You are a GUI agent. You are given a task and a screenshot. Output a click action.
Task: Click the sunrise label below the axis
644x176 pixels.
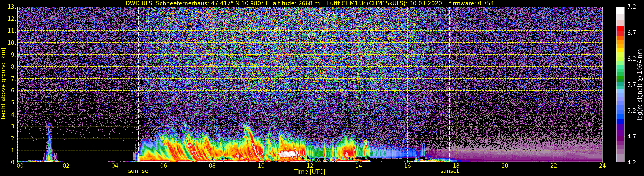click(138, 171)
